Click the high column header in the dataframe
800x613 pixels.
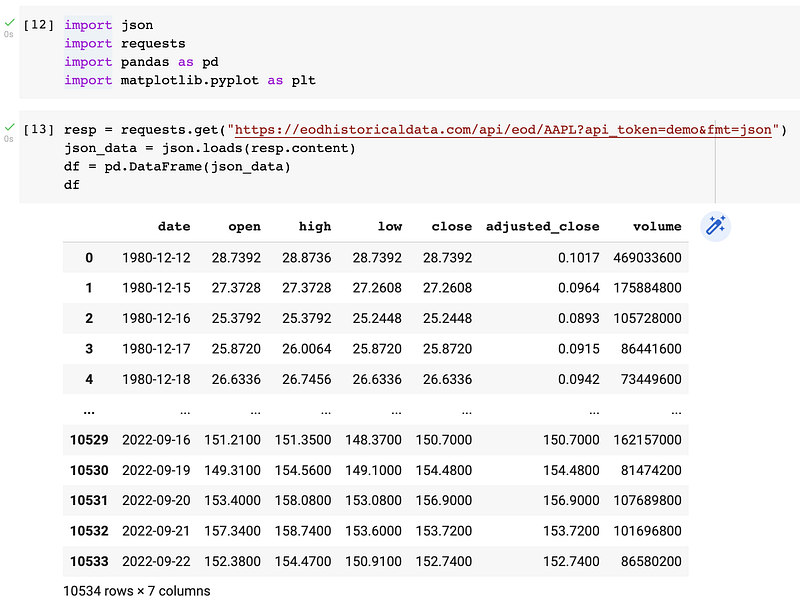pyautogui.click(x=315, y=226)
